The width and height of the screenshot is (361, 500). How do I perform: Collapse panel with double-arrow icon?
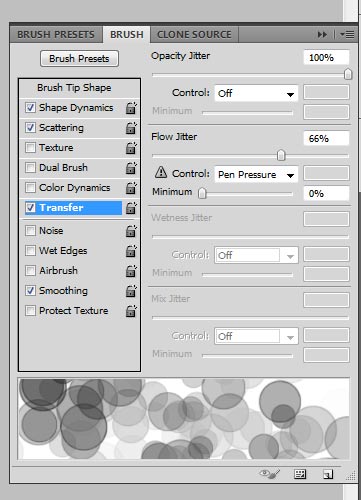pyautogui.click(x=322, y=34)
